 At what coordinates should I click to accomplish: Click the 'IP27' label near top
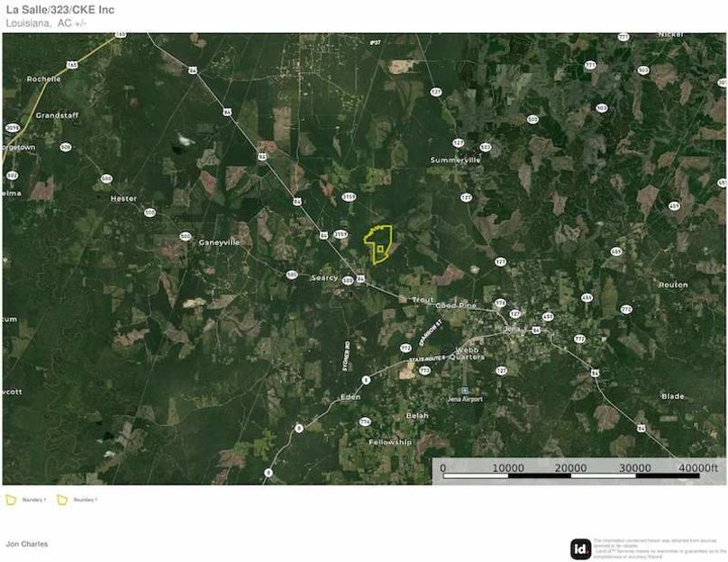375,42
